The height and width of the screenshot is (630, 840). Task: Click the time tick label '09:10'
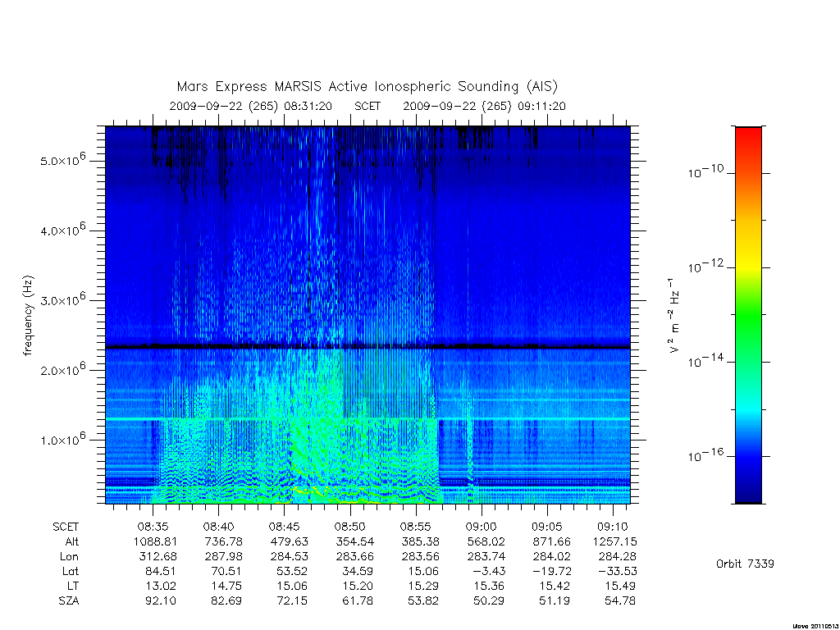point(613,527)
